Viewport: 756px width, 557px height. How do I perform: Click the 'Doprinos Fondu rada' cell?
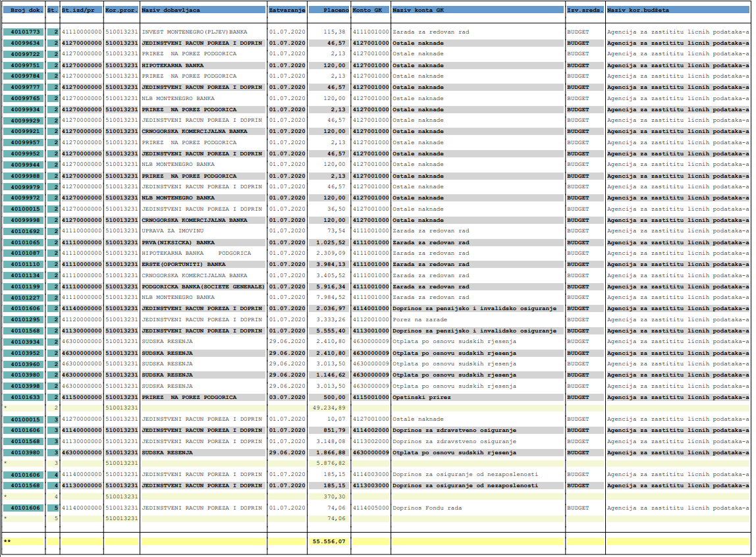427,508
